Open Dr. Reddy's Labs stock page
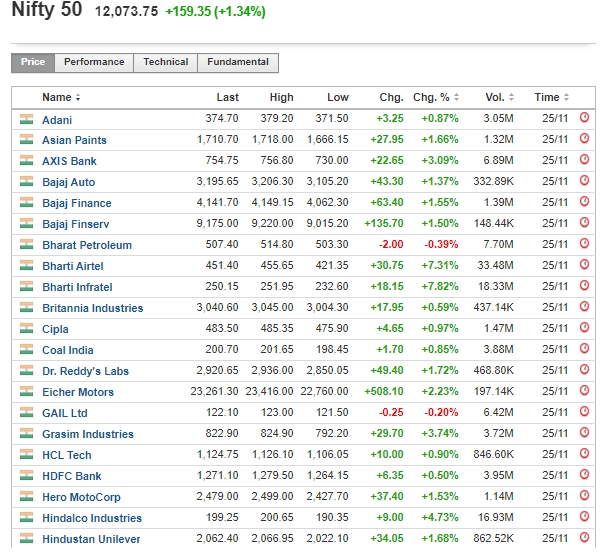Viewport: 600px width, 552px height. click(x=85, y=371)
